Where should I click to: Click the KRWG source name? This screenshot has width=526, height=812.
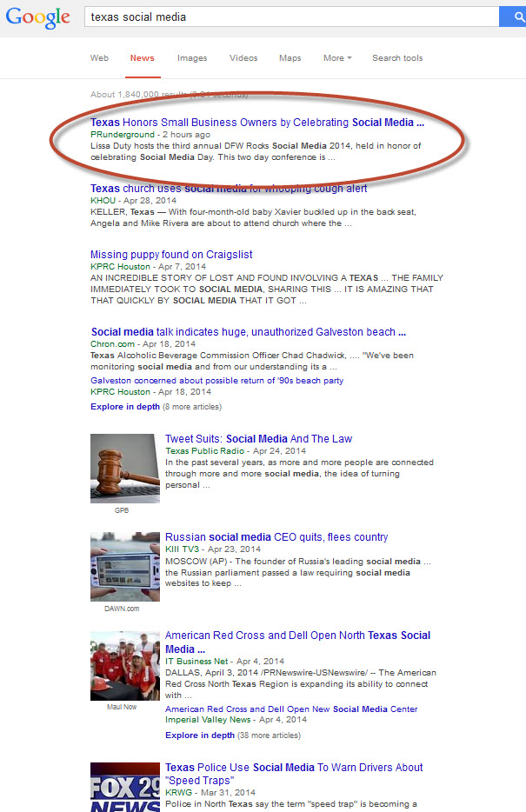tap(178, 793)
